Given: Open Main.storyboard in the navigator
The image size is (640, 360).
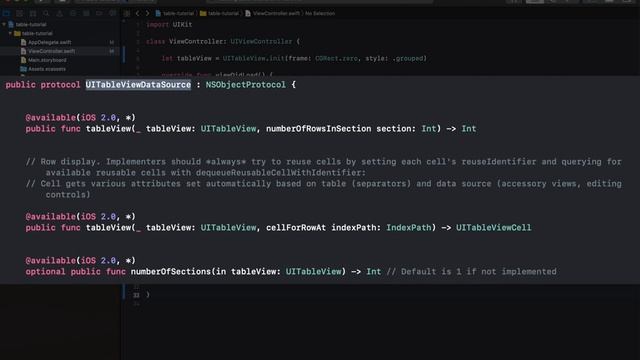Looking at the screenshot, I should (x=47, y=60).
